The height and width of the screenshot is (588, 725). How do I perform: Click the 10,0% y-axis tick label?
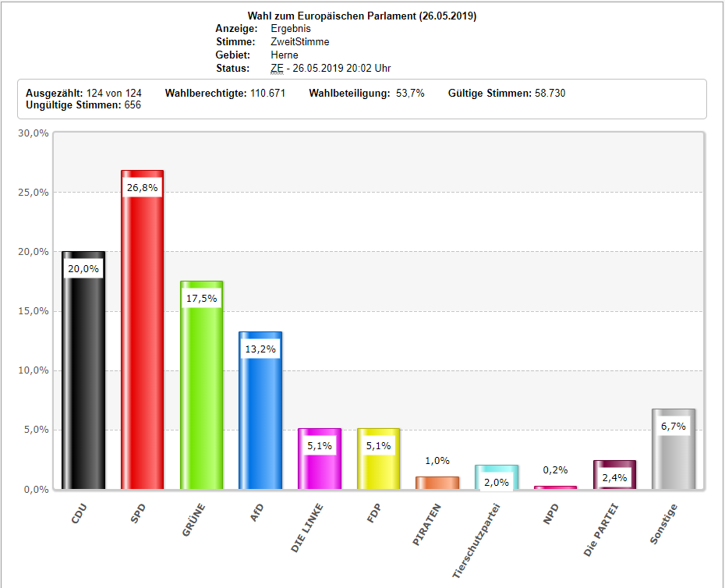(x=34, y=370)
